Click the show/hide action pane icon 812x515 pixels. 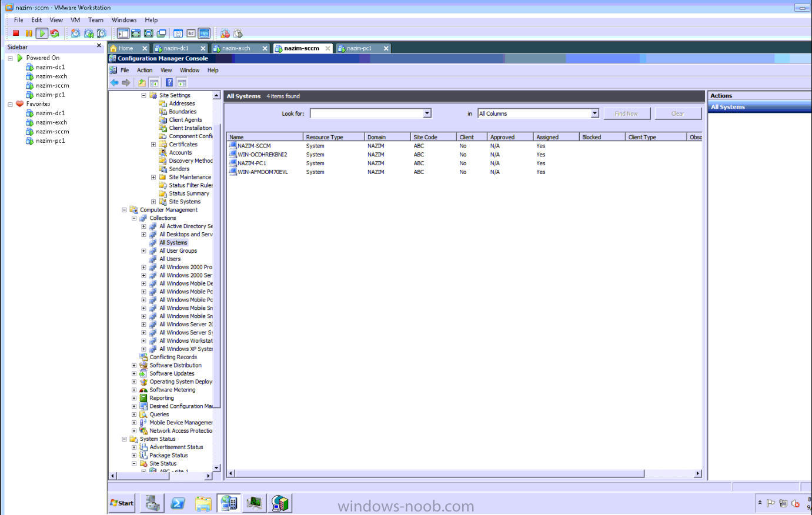(182, 82)
